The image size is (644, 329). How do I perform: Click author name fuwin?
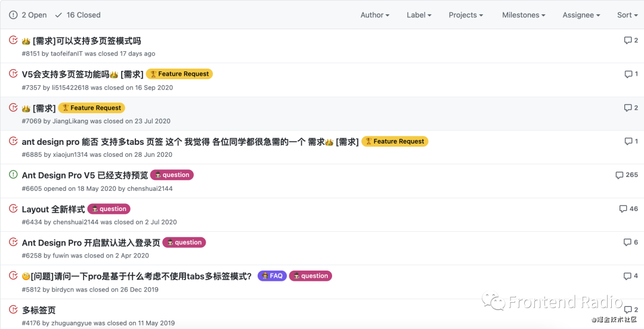click(61, 256)
